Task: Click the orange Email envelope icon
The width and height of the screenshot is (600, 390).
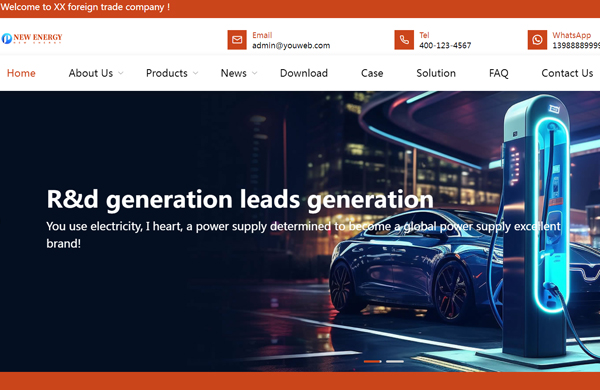Action: pyautogui.click(x=237, y=40)
